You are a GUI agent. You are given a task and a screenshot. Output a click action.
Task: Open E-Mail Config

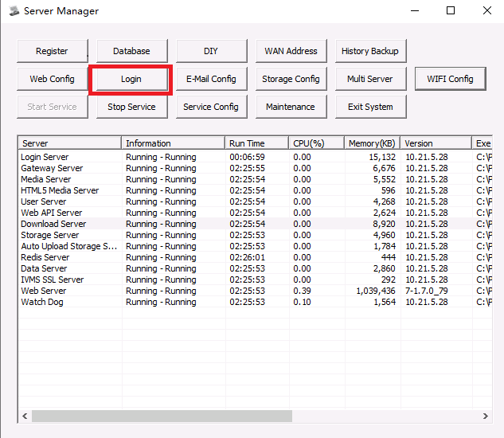point(212,79)
